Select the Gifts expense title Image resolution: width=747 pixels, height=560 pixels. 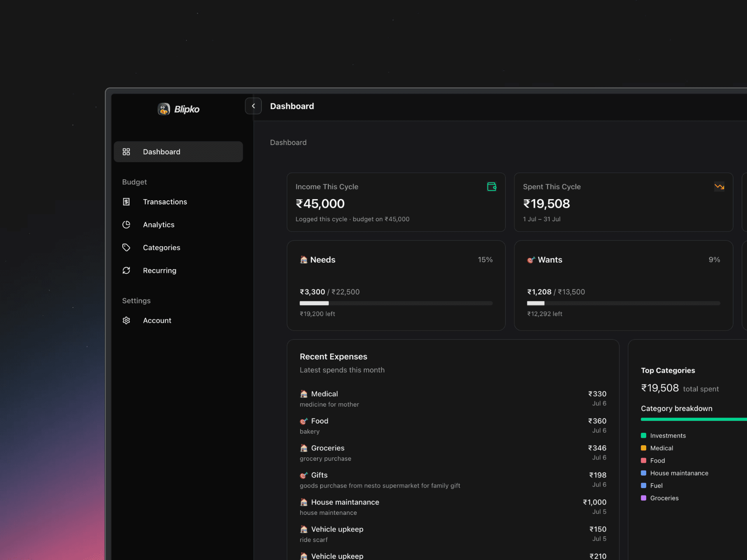point(319,475)
